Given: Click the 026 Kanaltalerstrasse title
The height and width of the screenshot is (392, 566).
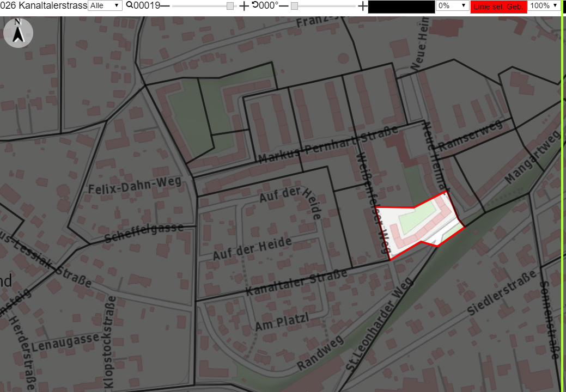Looking at the screenshot, I should coord(44,5).
